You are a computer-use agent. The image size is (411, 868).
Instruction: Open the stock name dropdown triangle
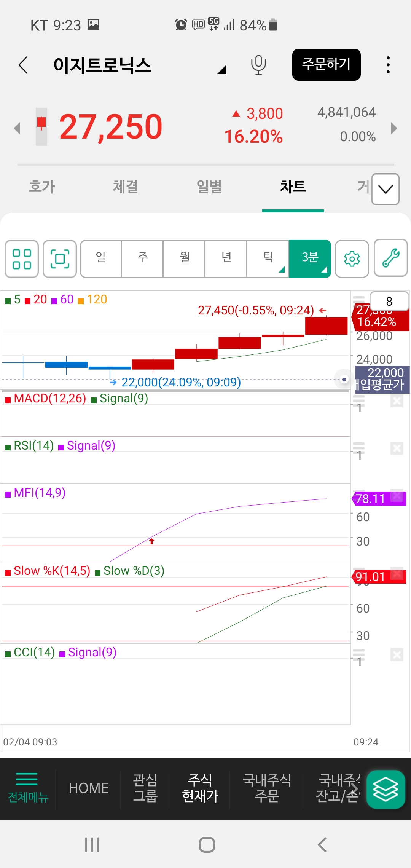pyautogui.click(x=222, y=70)
